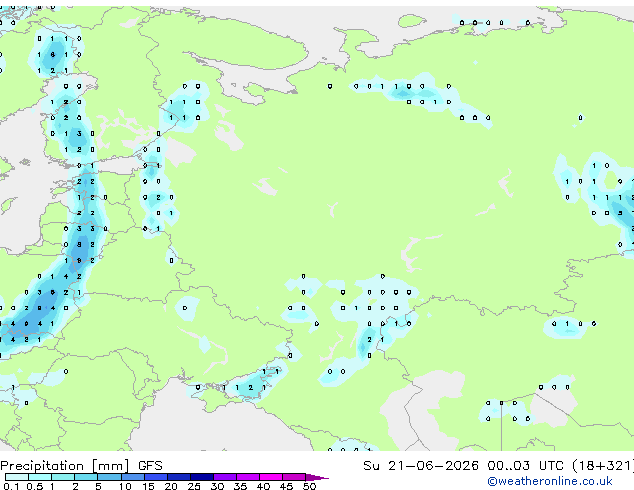The image size is (634, 490).
Task: Pick the 45–50 mm legend color swatch
Action: pos(294,477)
